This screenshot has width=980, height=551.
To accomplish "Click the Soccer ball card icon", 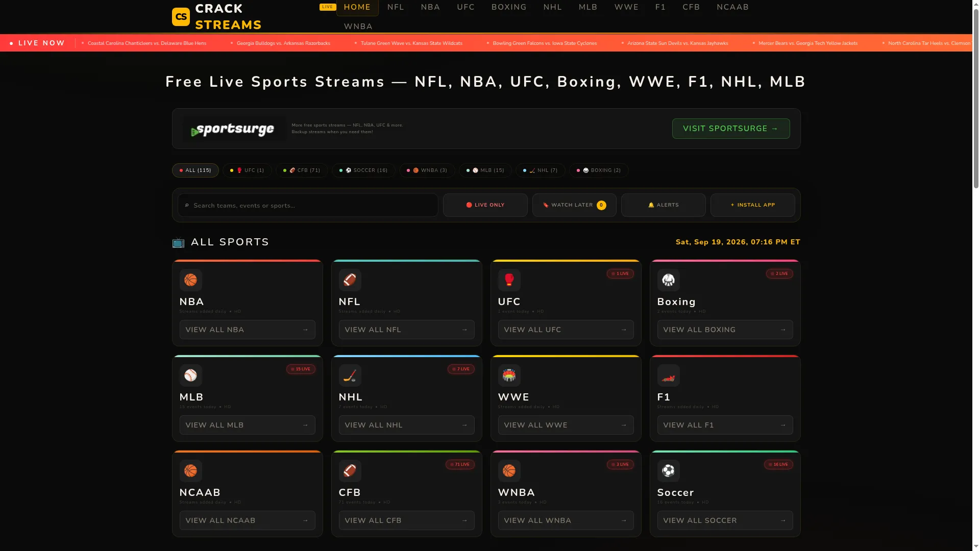I will [x=669, y=471].
